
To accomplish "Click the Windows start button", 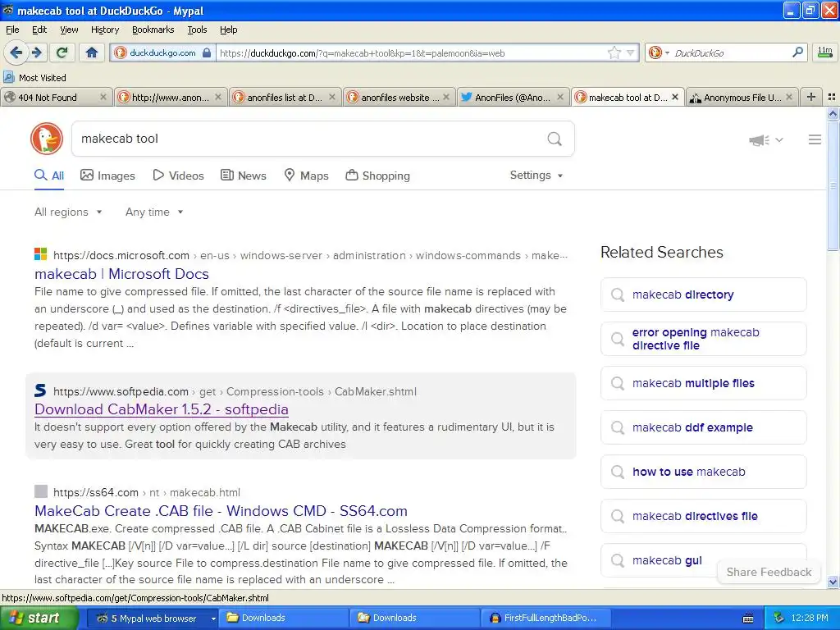I will pos(39,618).
